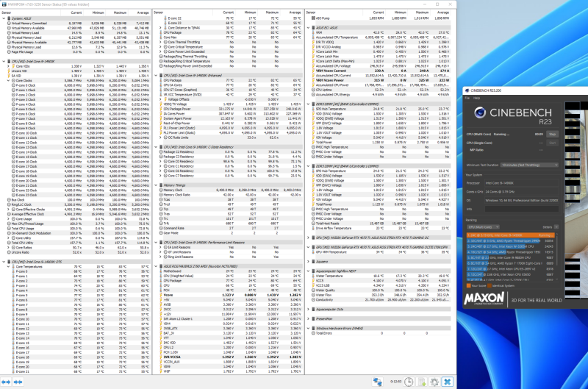The image size is (588, 389).
Task: Click the clock reset timer icon
Action: [409, 382]
